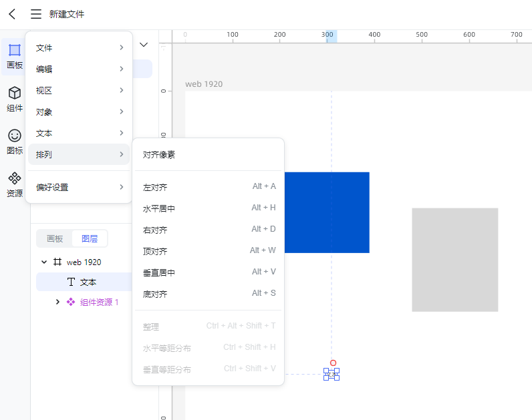This screenshot has width=532, height=420.
Task: Click the red rotation handle above selection
Action: pyautogui.click(x=334, y=363)
